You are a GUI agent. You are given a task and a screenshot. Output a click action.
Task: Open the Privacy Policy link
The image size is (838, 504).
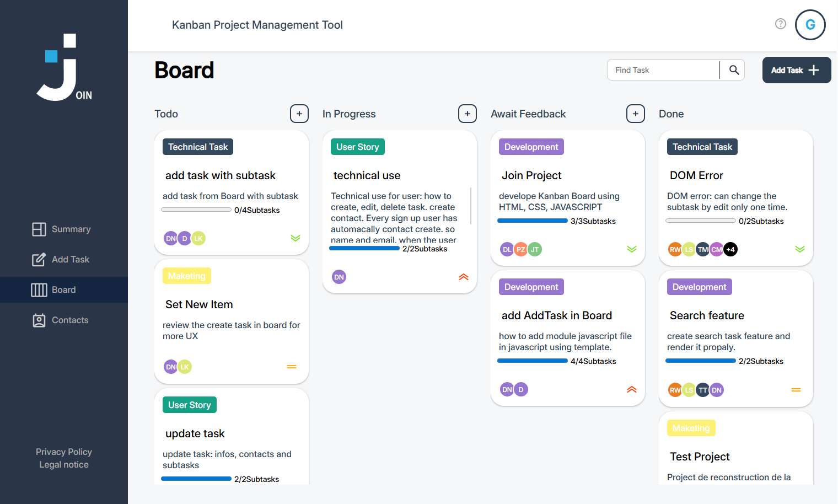pyautogui.click(x=64, y=452)
